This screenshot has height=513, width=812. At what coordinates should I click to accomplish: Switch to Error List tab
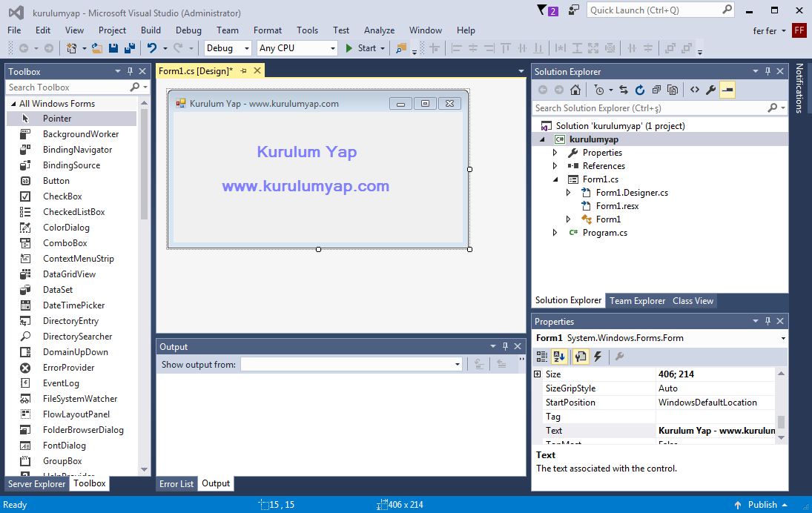pos(176,483)
